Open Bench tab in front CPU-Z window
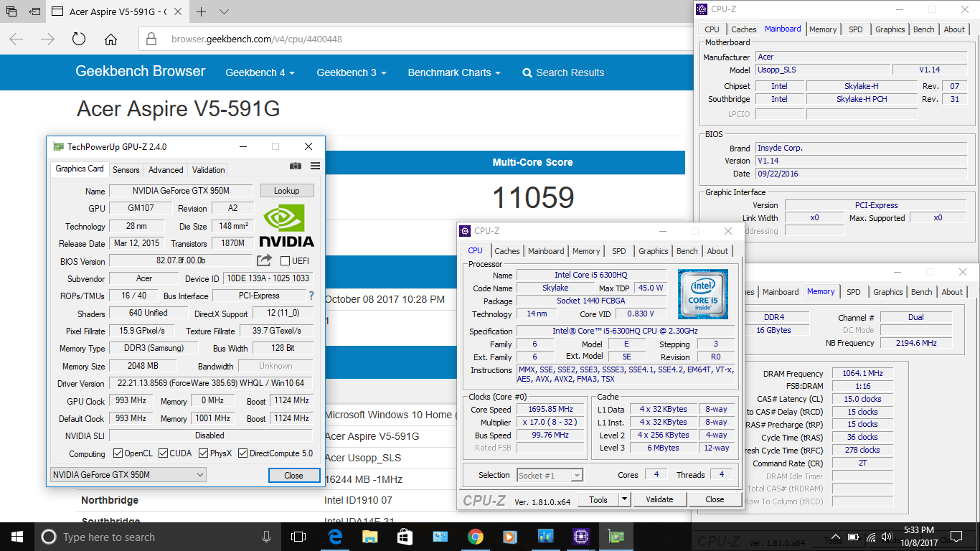 [x=687, y=251]
